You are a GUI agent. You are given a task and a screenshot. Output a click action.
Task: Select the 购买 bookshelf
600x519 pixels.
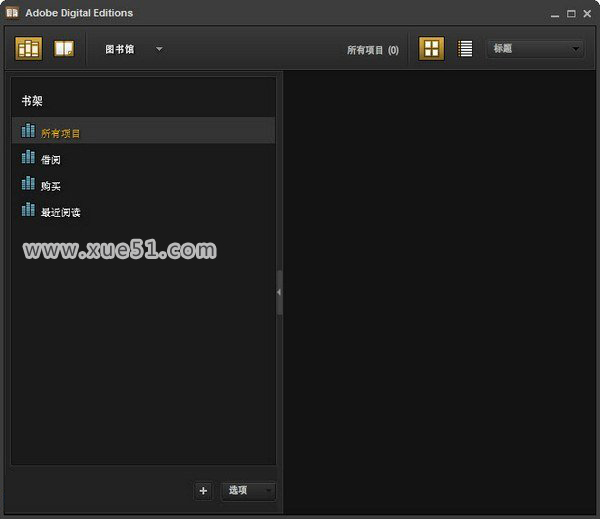(143, 184)
